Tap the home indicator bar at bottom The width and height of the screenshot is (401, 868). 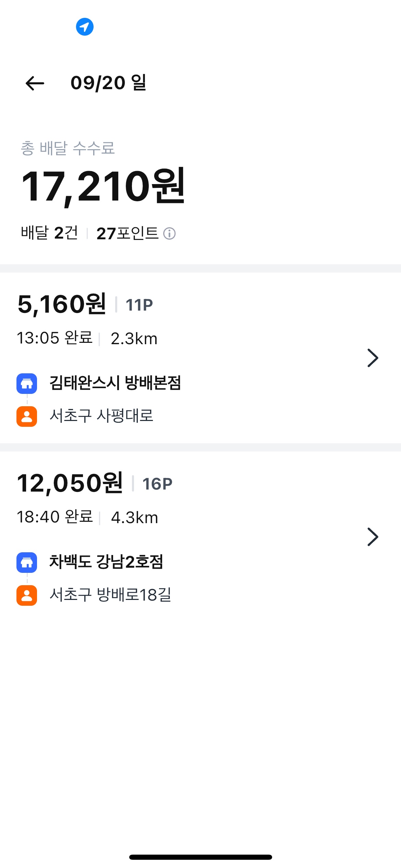200,857
